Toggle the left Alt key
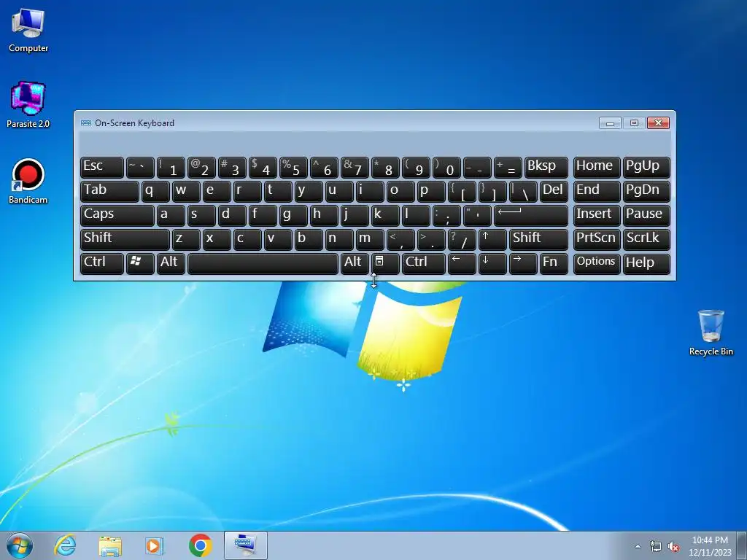Image resolution: width=747 pixels, height=560 pixels. [x=171, y=264]
